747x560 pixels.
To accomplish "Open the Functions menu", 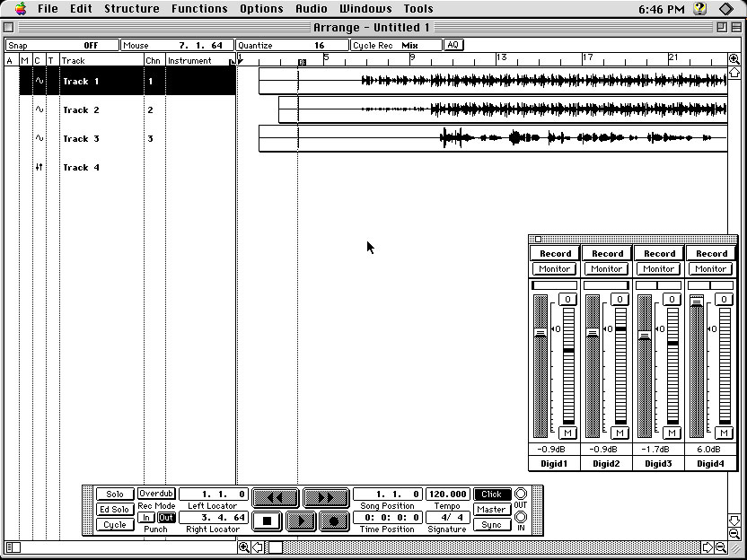I will (x=199, y=9).
